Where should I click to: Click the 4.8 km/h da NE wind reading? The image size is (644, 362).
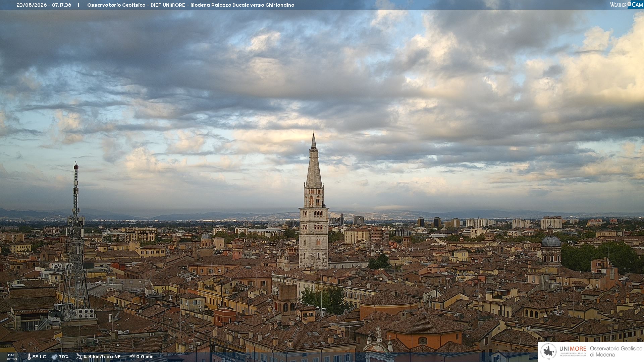coord(102,357)
